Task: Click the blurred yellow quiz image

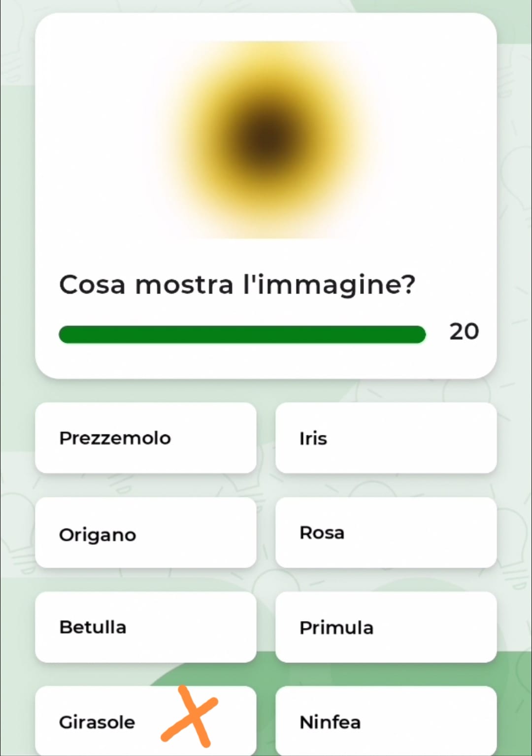Action: click(x=266, y=139)
